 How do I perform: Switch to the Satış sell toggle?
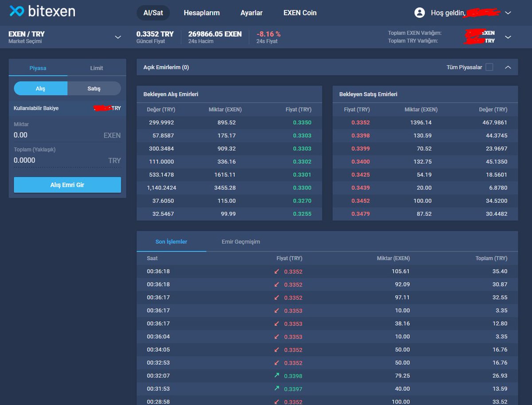(x=94, y=88)
